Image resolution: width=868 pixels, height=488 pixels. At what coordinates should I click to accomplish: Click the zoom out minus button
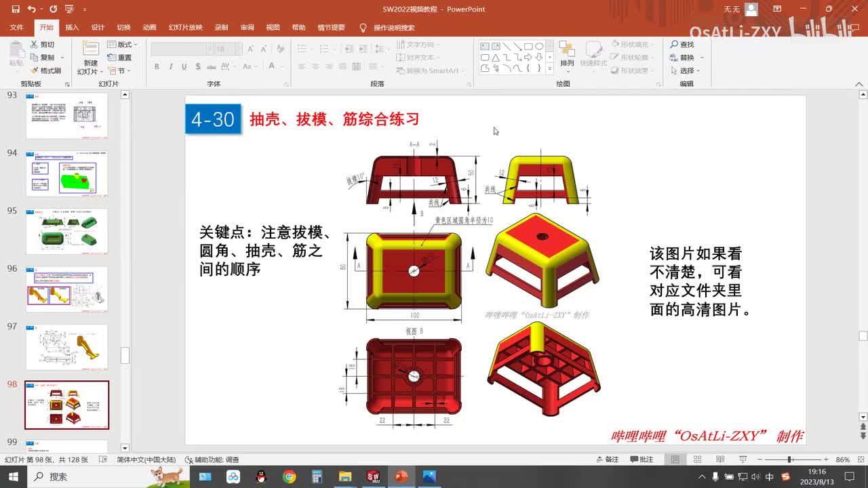(759, 460)
